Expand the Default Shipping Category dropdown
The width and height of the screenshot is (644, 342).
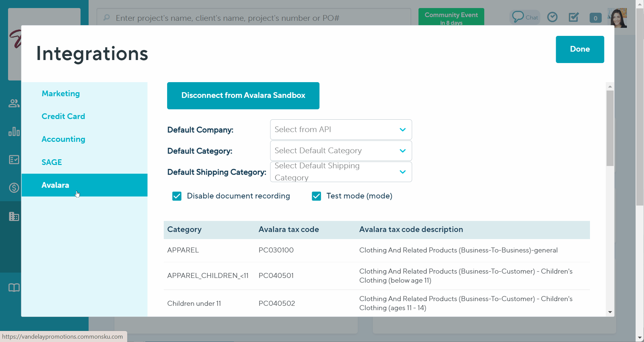click(341, 172)
